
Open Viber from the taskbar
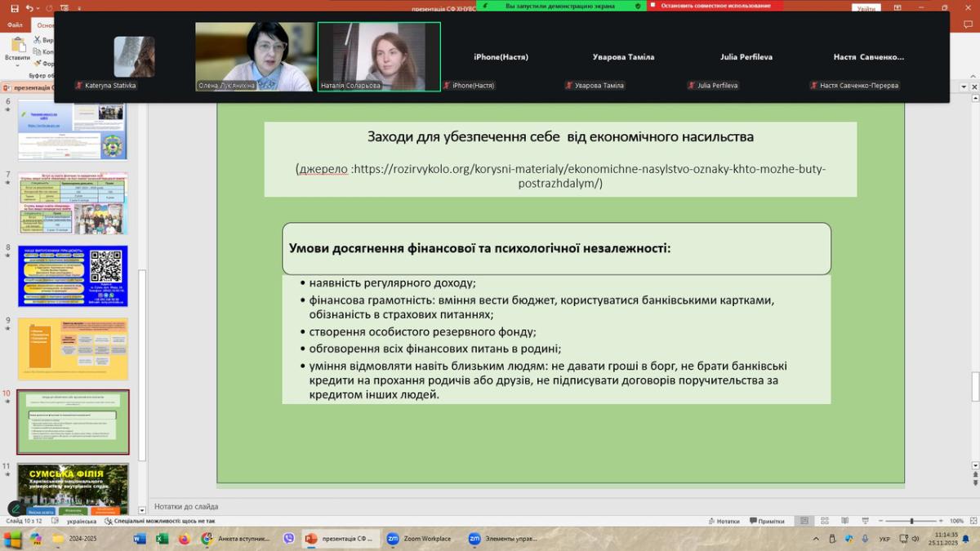point(288,539)
